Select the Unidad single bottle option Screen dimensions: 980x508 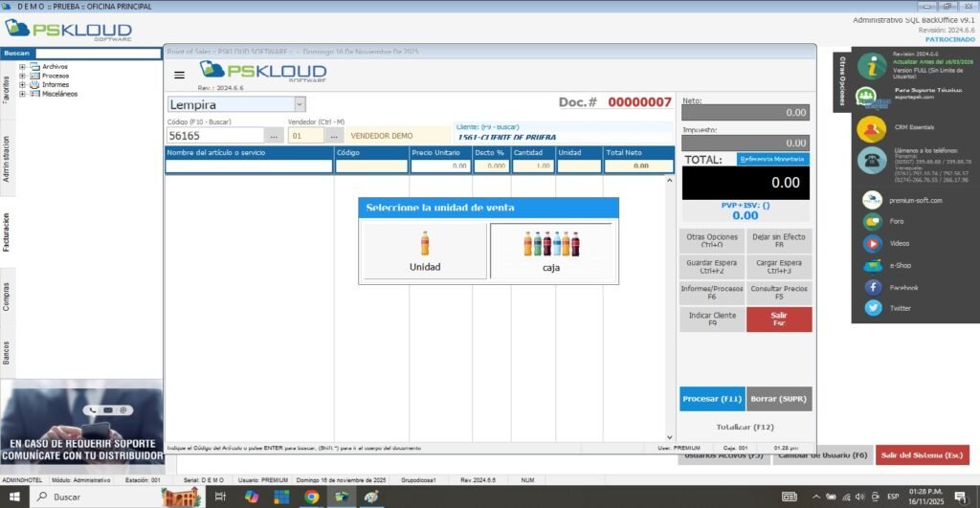point(425,251)
